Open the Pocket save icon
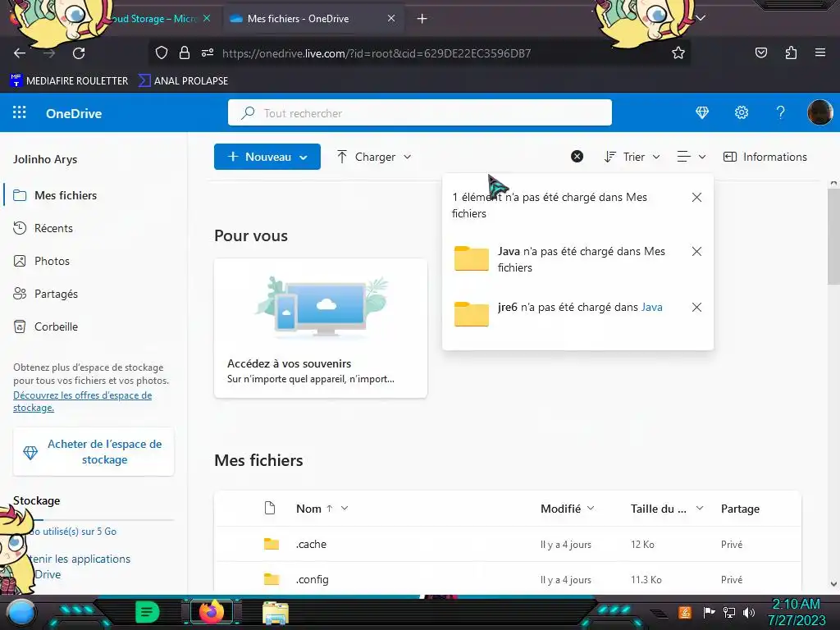Image resolution: width=840 pixels, height=630 pixels. click(x=760, y=52)
